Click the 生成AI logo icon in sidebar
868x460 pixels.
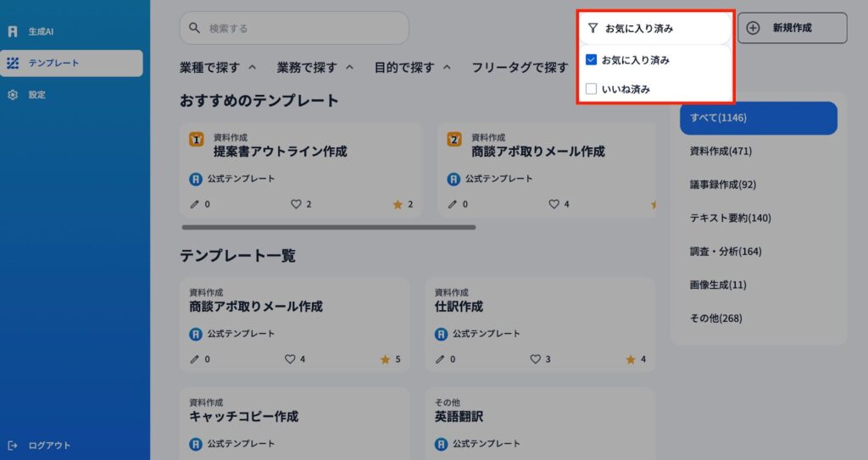pyautogui.click(x=13, y=31)
